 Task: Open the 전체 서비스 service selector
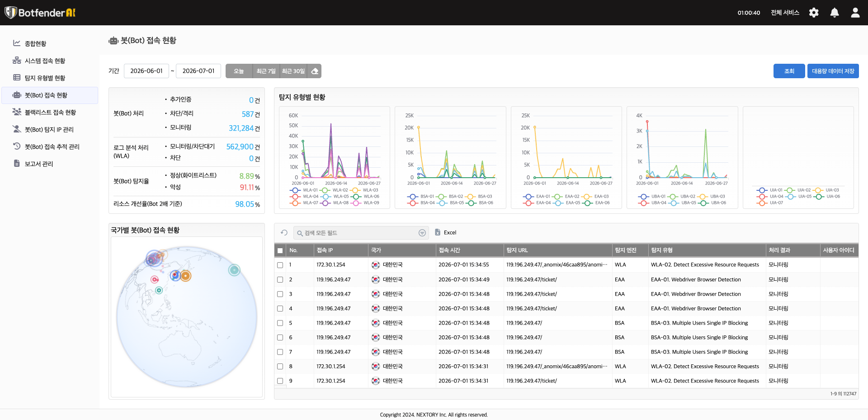tap(785, 13)
